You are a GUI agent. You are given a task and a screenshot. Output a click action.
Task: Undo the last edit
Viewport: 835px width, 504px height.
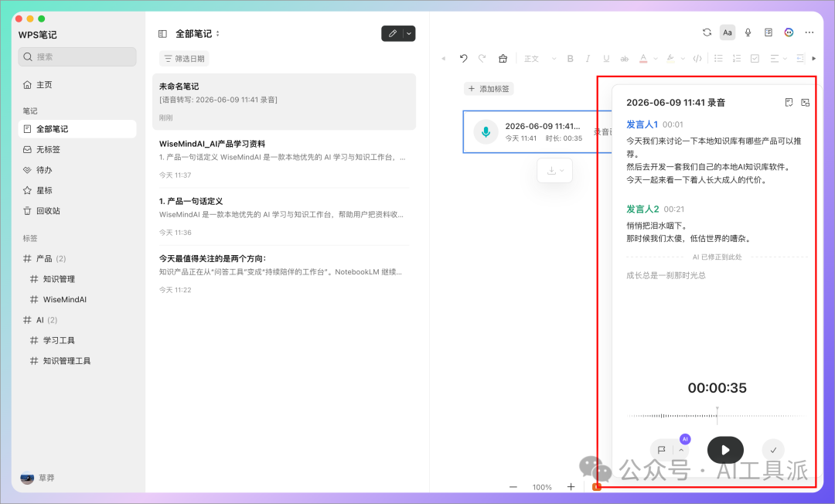[463, 59]
